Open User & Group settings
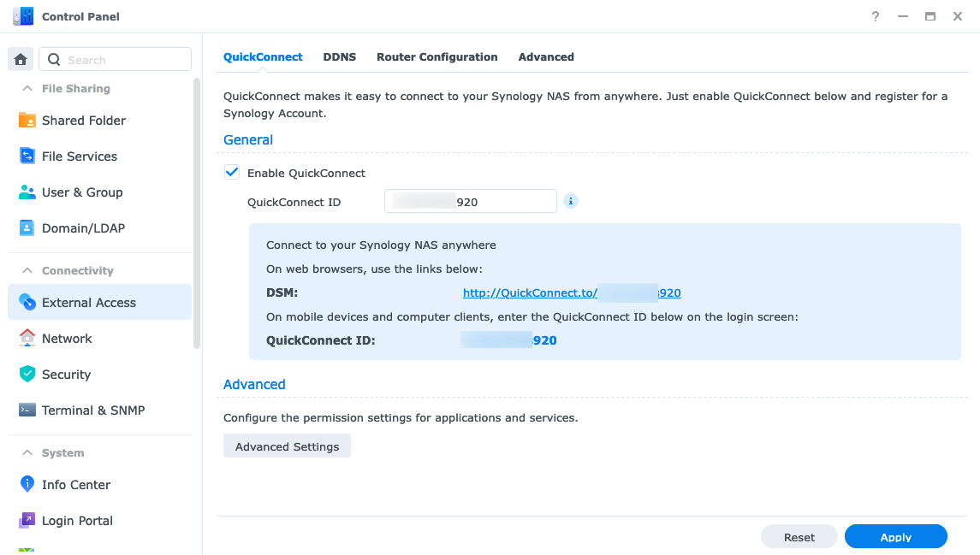Image resolution: width=980 pixels, height=555 pixels. pos(81,192)
